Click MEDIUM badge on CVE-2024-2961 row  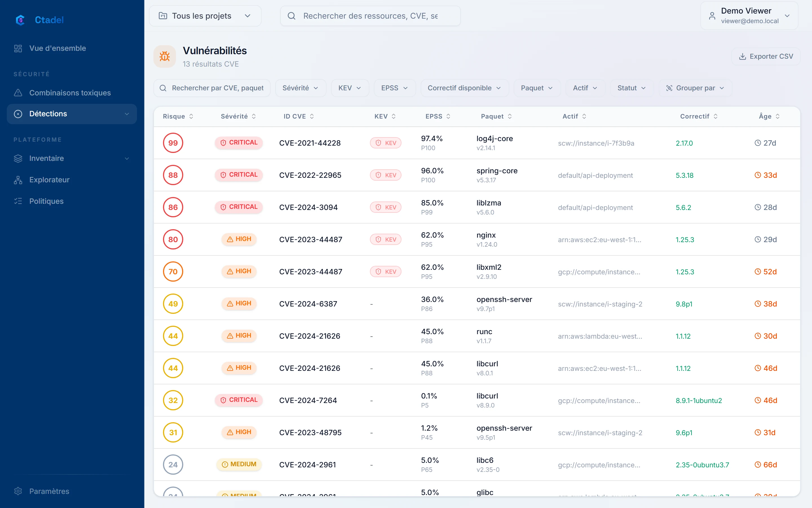coord(239,464)
